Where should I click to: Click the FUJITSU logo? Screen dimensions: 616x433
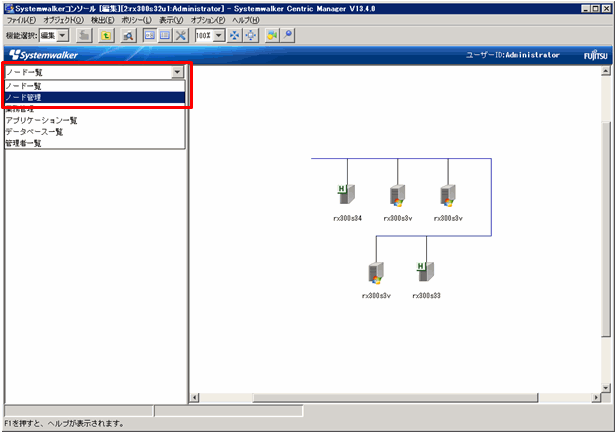(x=595, y=55)
